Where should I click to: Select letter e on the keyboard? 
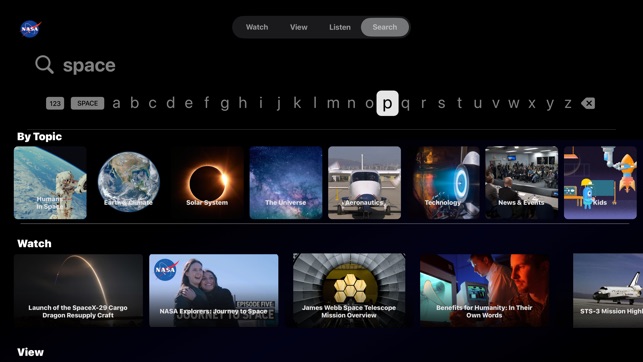click(x=189, y=103)
